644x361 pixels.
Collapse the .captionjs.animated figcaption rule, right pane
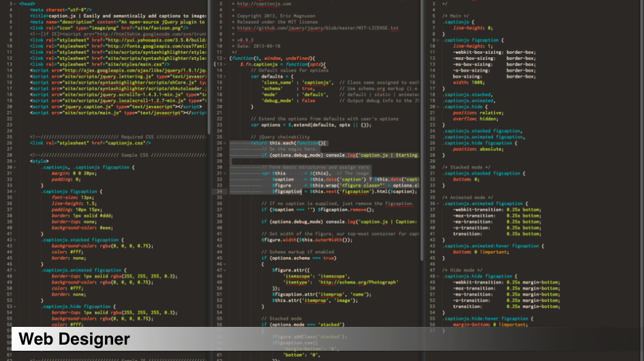(438, 203)
